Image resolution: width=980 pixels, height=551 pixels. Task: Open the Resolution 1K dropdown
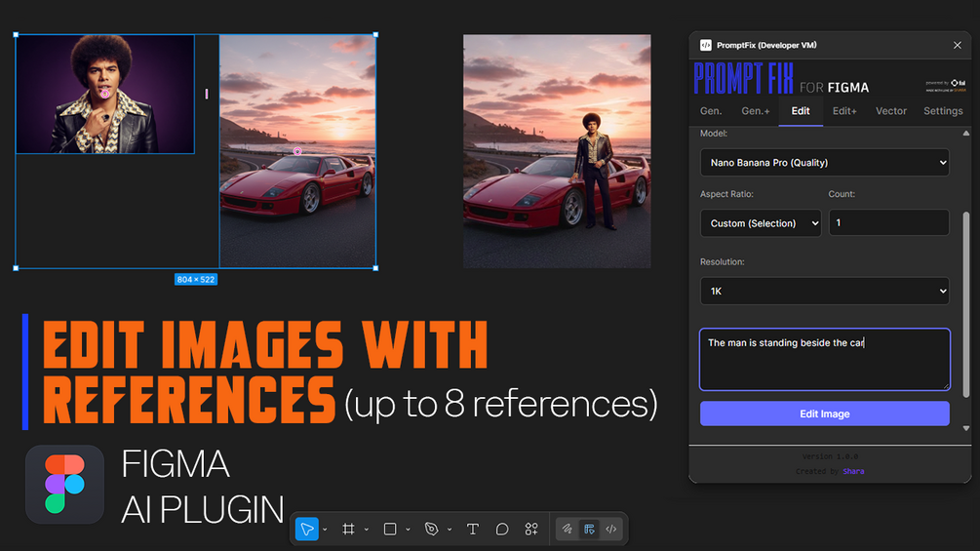point(824,292)
